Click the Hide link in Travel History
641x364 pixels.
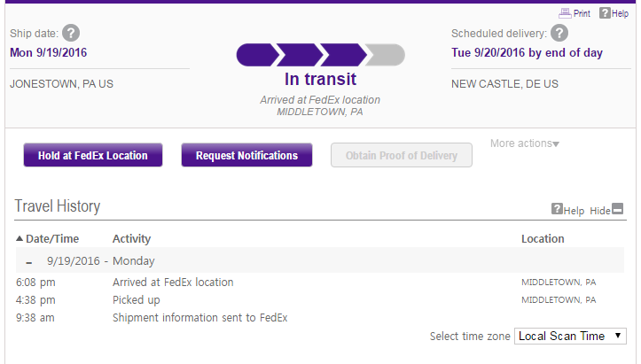[599, 211]
